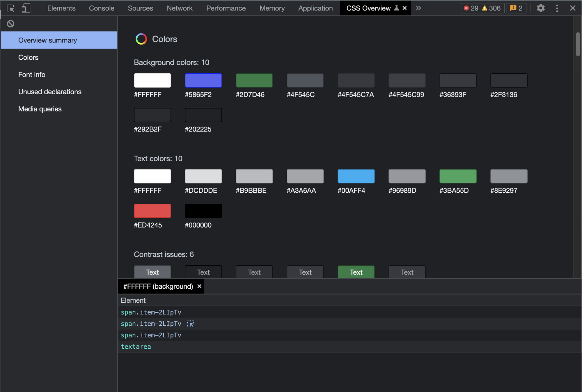Click the red error count badge
This screenshot has height=392, width=582.
point(471,8)
